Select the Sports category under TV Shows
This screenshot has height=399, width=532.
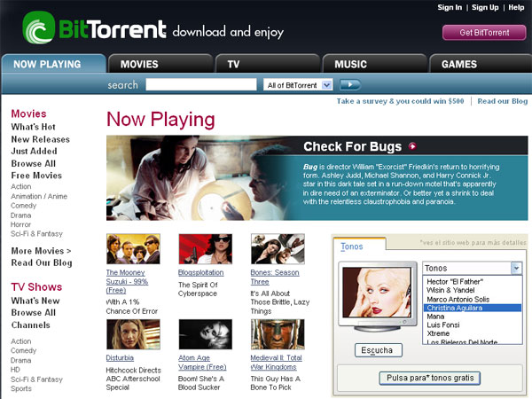[x=21, y=388]
